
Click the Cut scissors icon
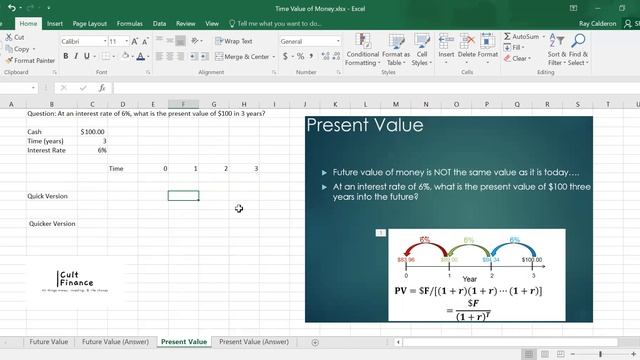pyautogui.click(x=9, y=37)
